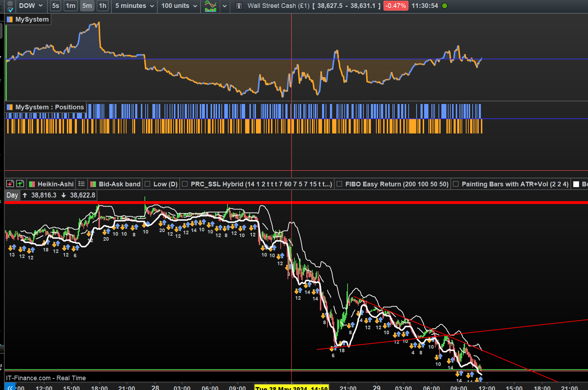Click the 11:30:54 clock text
This screenshot has height=390, width=588.
coord(425,6)
